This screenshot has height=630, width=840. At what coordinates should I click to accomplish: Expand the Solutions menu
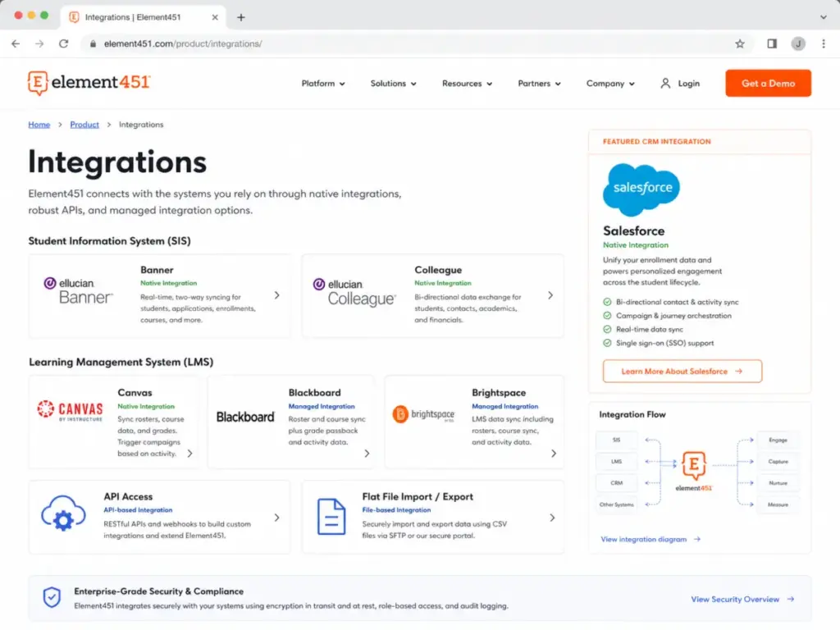pos(393,84)
